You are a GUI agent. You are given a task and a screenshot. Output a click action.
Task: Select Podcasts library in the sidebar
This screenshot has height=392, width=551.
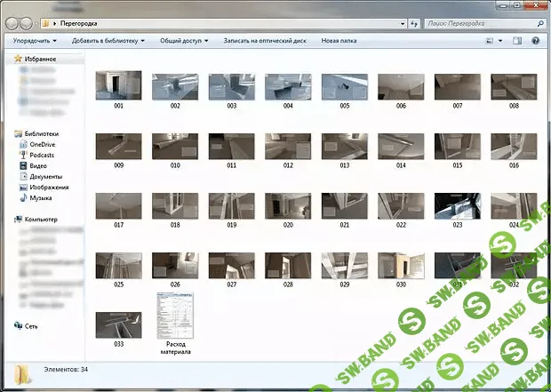point(42,155)
